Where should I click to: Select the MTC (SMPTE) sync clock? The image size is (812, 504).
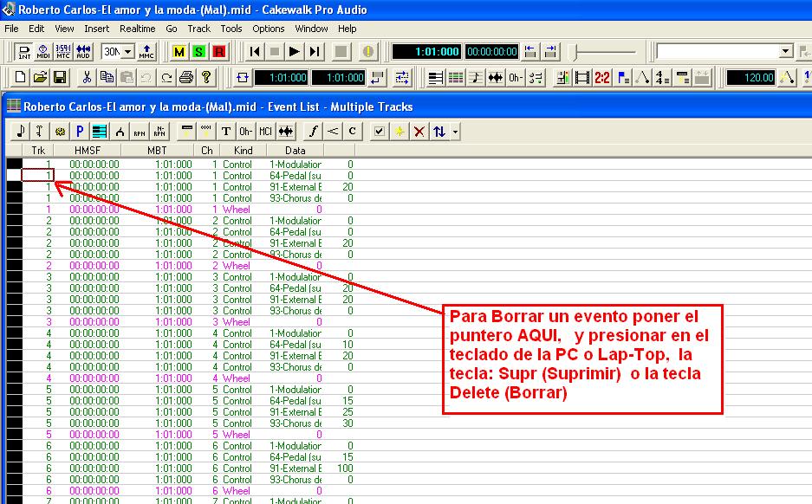63,51
